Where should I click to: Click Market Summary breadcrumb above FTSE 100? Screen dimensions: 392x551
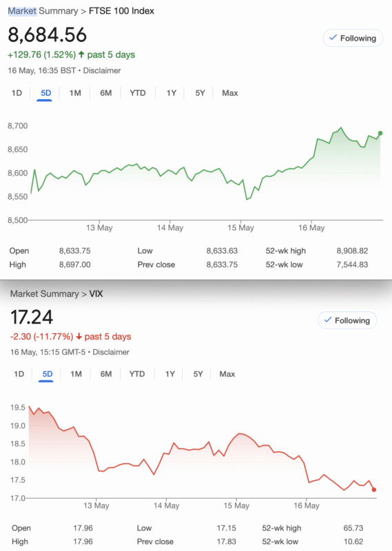tap(43, 11)
